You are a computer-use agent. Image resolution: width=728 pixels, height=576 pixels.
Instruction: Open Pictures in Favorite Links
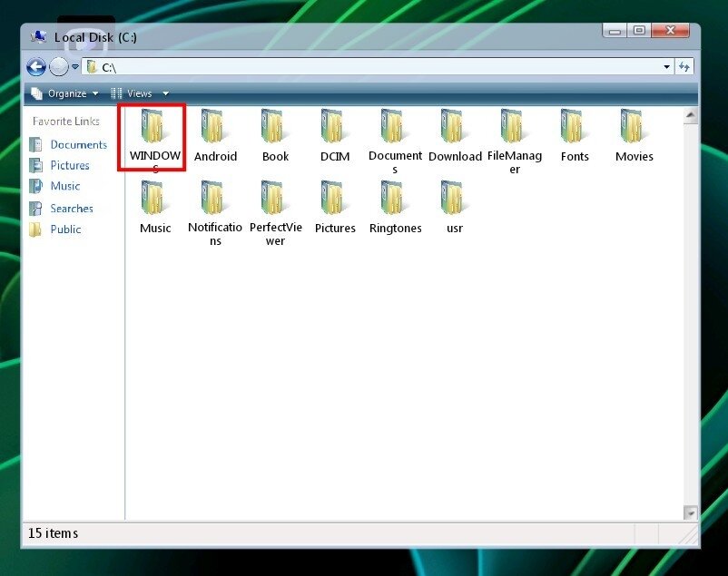59,165
